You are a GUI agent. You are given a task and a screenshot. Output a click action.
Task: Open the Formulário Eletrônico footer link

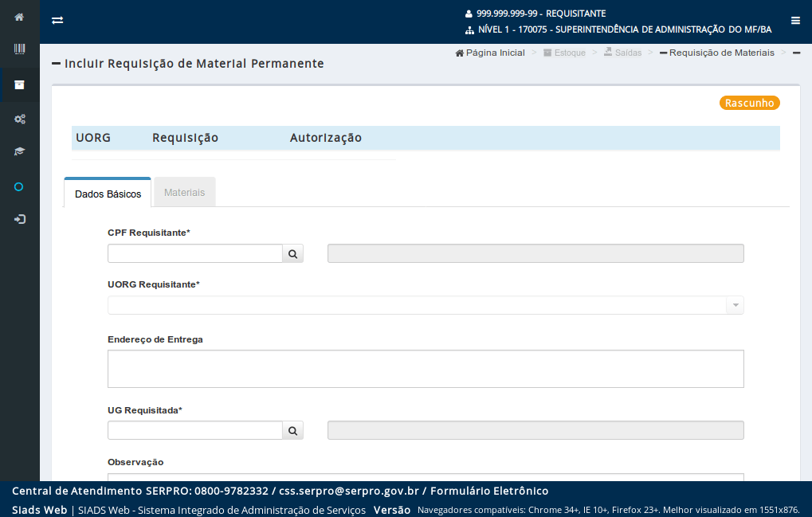pos(489,491)
